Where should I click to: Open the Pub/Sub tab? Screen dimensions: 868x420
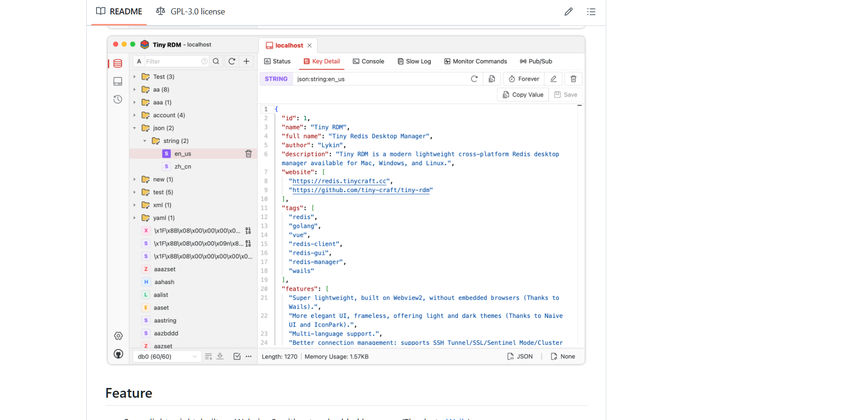[536, 61]
